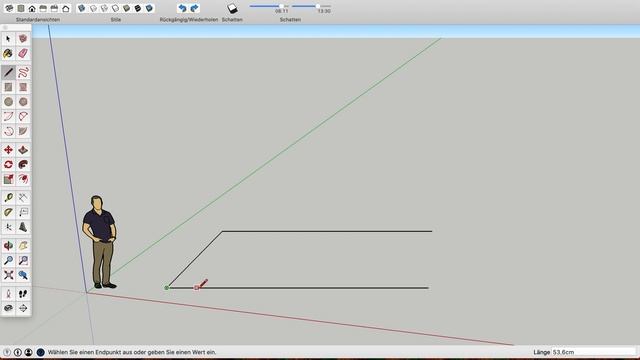Screen dimensions: 640x360
Task: Select the Pie tool
Action: 23,131
